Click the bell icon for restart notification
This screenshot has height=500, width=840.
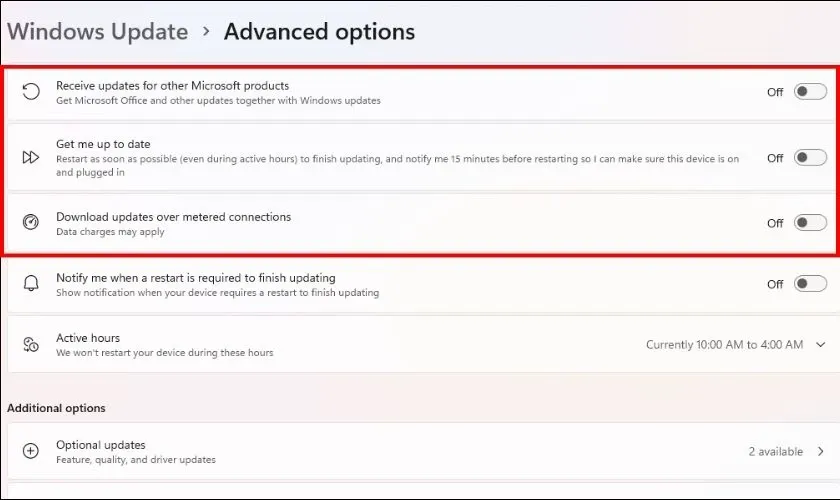(x=31, y=284)
